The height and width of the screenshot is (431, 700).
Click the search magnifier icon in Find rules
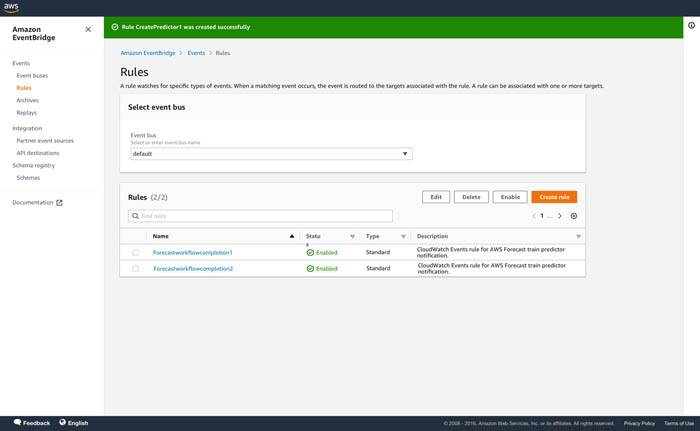point(135,216)
